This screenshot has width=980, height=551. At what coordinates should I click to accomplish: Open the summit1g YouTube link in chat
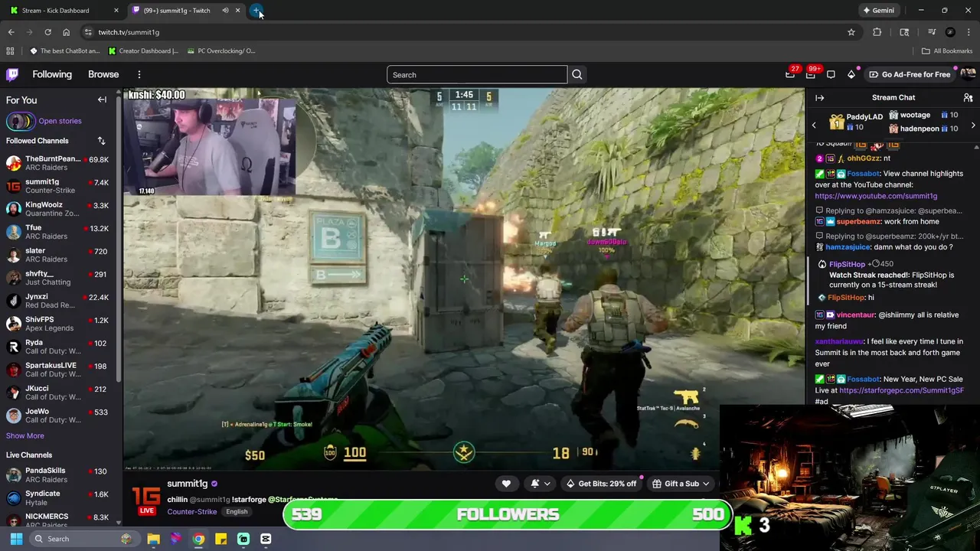click(876, 196)
